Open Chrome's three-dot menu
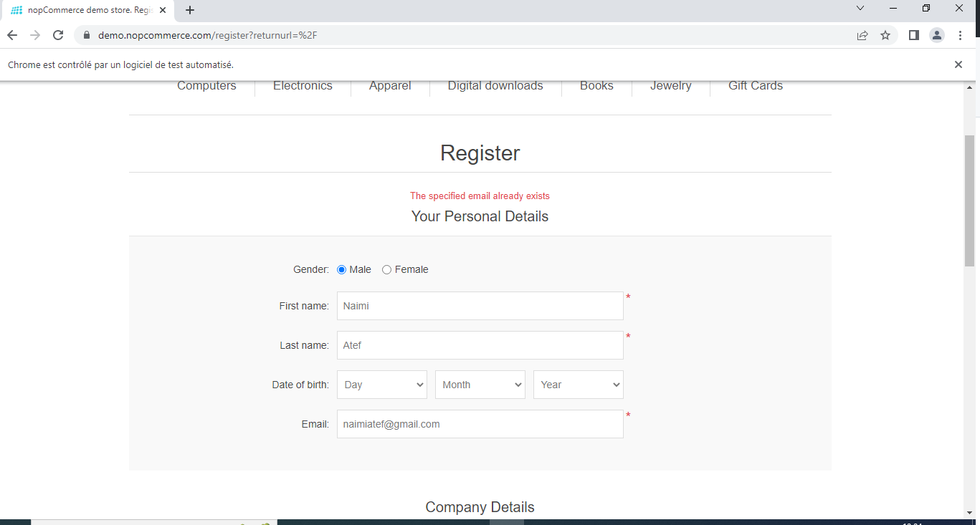Screen dimensions: 980x525 coord(960,34)
